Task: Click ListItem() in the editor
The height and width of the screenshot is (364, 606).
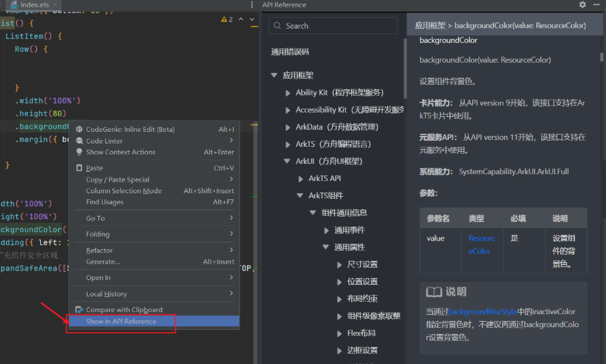Action: tap(29, 36)
